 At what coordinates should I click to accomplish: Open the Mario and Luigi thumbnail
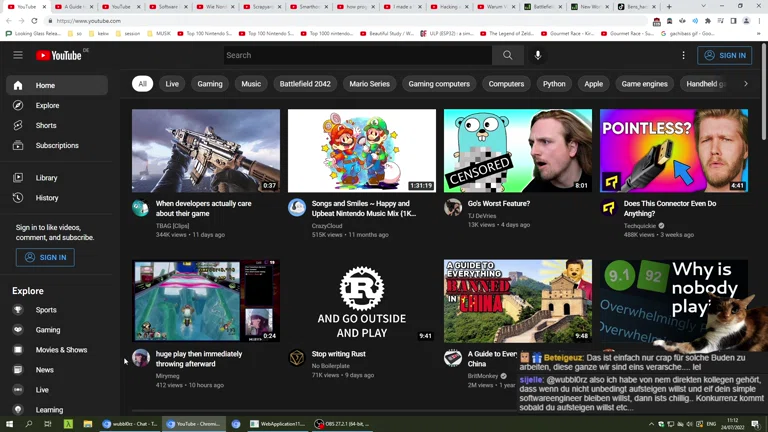[x=361, y=151]
